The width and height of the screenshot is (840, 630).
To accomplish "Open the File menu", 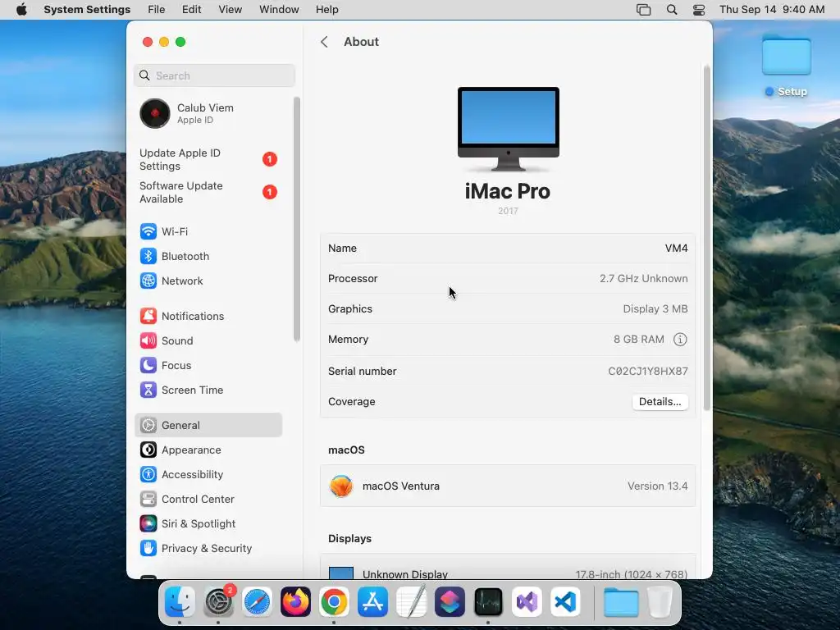I will click(157, 10).
